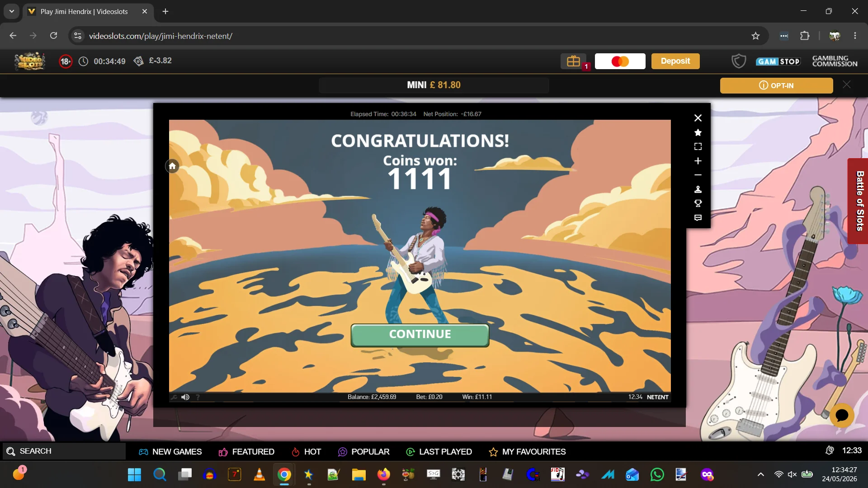Image resolution: width=868 pixels, height=488 pixels.
Task: Mute game sound with speaker icon
Action: point(185,397)
